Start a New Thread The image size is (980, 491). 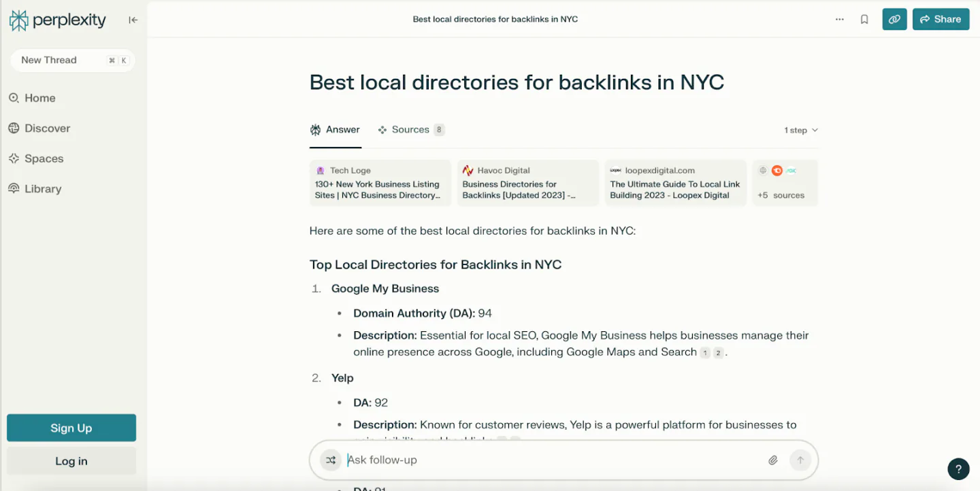point(73,60)
